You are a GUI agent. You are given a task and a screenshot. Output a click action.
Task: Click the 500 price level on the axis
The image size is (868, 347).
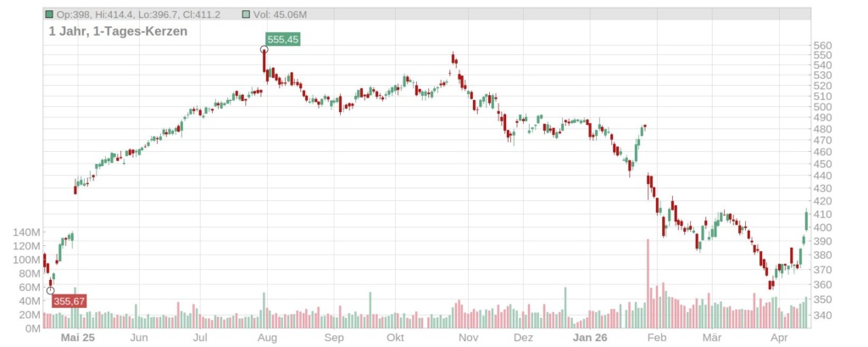tap(824, 107)
